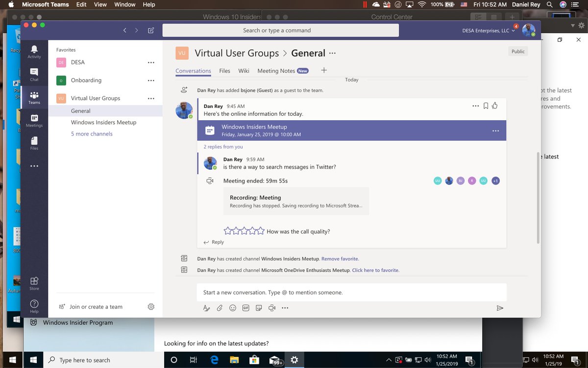Like the Dan Rey message with thumbs up
The height and width of the screenshot is (368, 588).
(495, 105)
